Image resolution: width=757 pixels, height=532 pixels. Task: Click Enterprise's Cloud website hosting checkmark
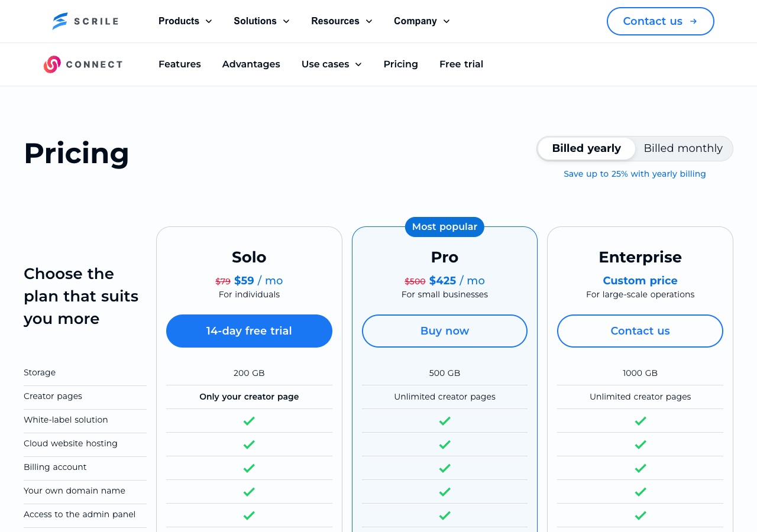(640, 445)
